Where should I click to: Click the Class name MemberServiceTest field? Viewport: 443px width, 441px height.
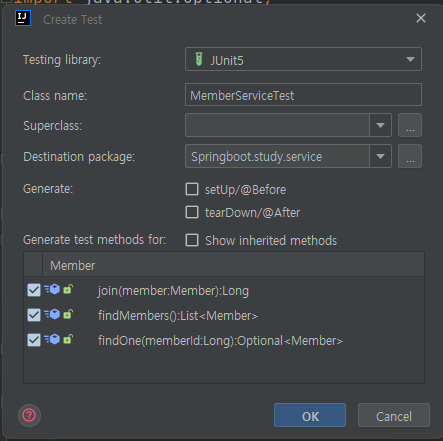click(x=303, y=95)
